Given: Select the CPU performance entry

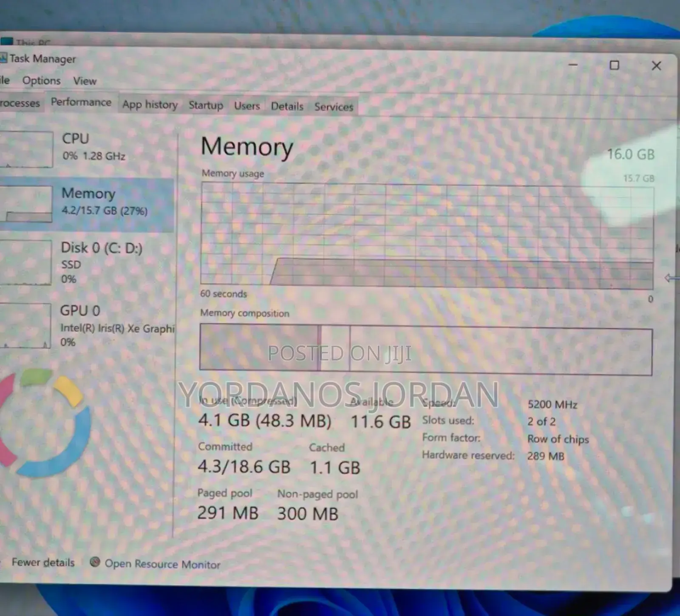Looking at the screenshot, I should pos(87,148).
